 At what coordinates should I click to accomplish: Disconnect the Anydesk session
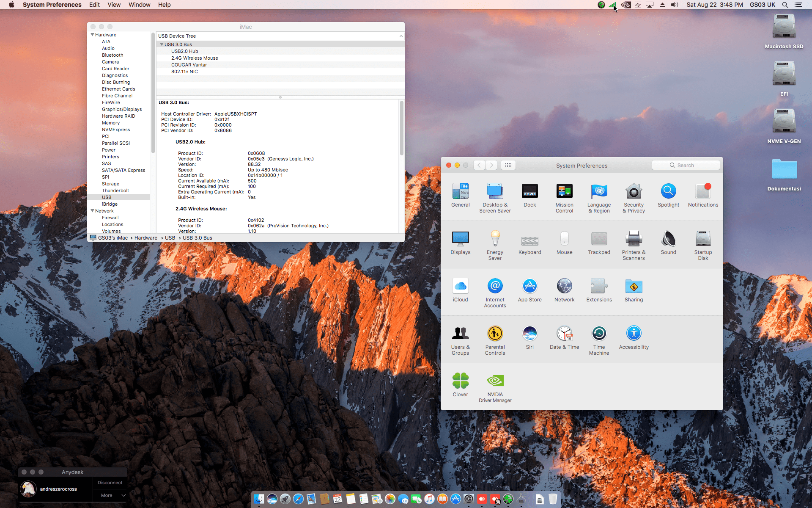click(x=110, y=483)
